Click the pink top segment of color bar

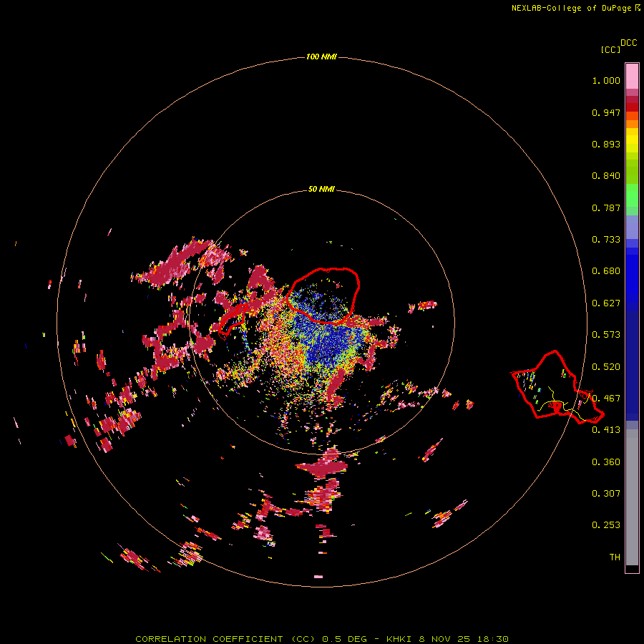pyautogui.click(x=632, y=76)
